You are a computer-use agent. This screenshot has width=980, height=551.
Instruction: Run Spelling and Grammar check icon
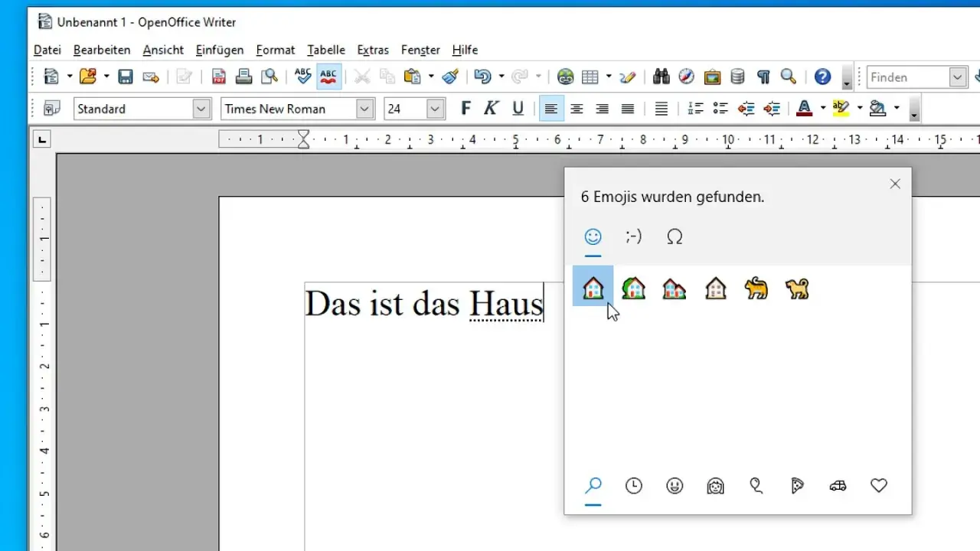303,77
